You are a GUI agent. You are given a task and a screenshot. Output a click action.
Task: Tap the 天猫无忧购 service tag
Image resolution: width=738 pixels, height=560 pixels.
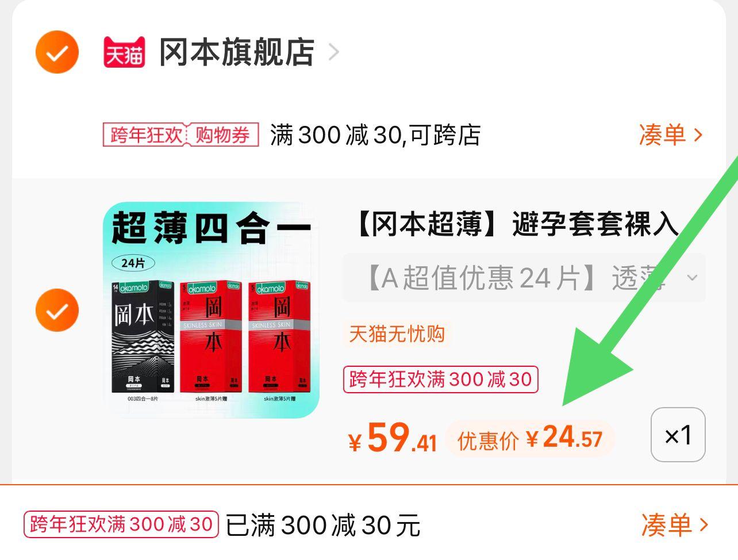(x=397, y=333)
